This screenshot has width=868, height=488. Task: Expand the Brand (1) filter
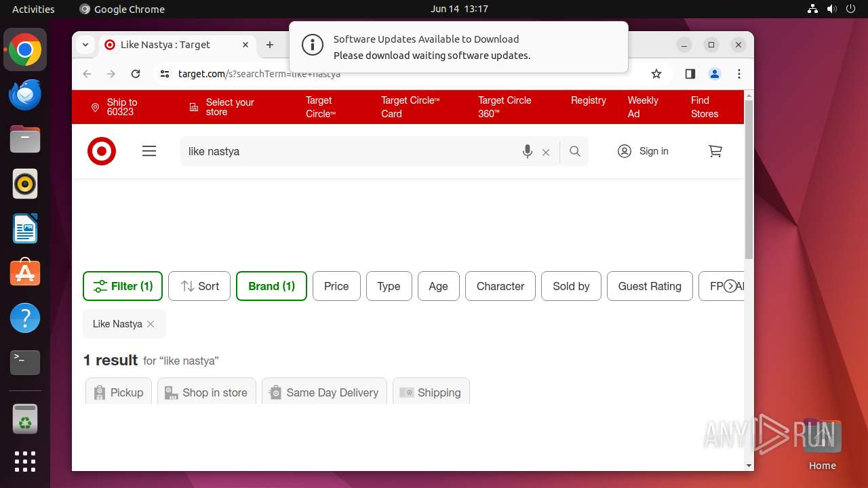271,286
